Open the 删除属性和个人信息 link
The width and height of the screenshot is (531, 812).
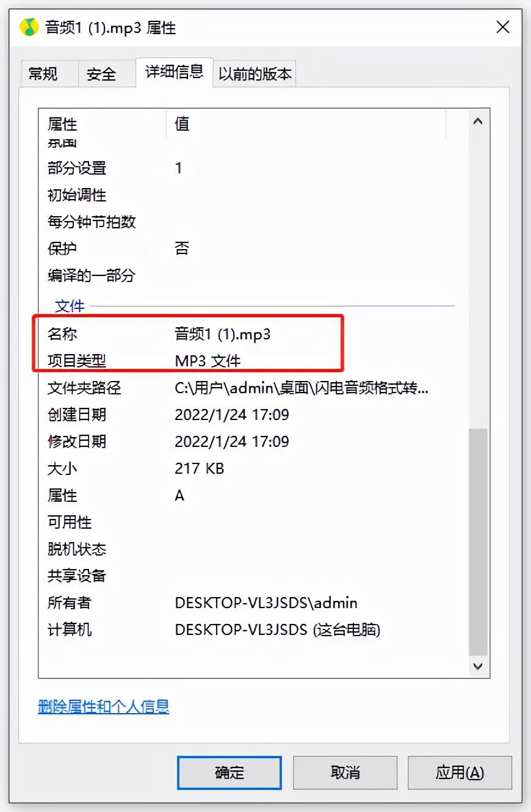pos(103,706)
